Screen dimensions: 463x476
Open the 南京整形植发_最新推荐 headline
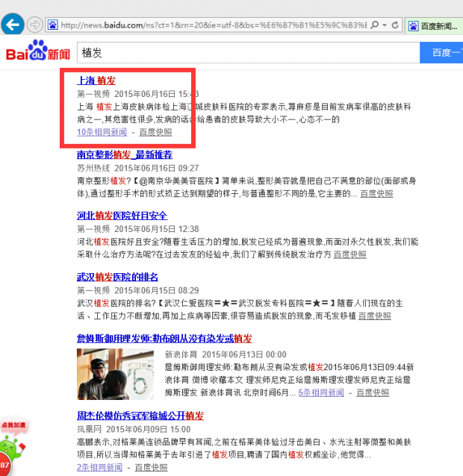click(x=125, y=155)
